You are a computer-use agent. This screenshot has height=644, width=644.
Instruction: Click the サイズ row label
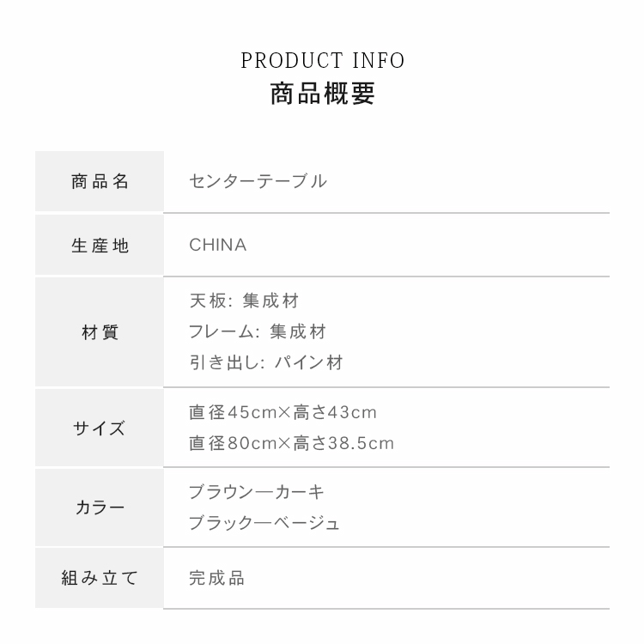100,428
